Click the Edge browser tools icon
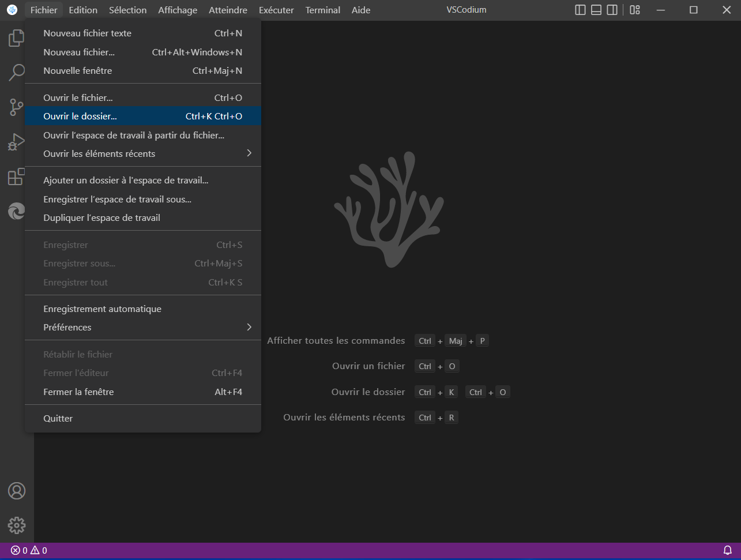The image size is (741, 560). [x=16, y=212]
